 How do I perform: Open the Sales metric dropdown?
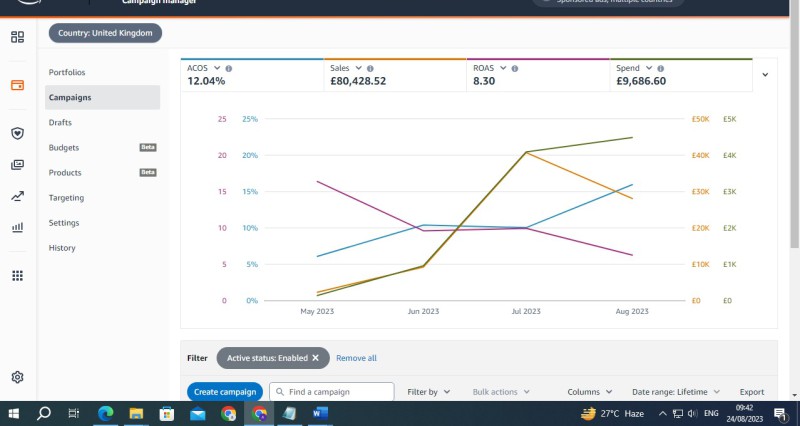click(x=358, y=68)
